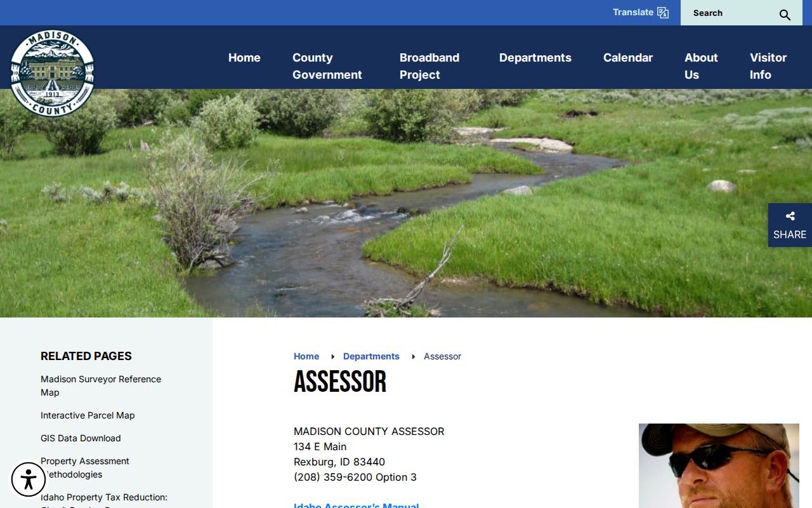Click the ASSESSOR page heading
812x508 pixels.
[340, 382]
